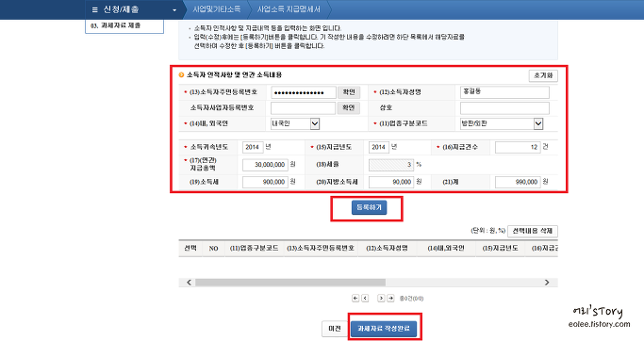The height and width of the screenshot is (341, 644).
Task: Click the NO column header
Action: point(214,249)
